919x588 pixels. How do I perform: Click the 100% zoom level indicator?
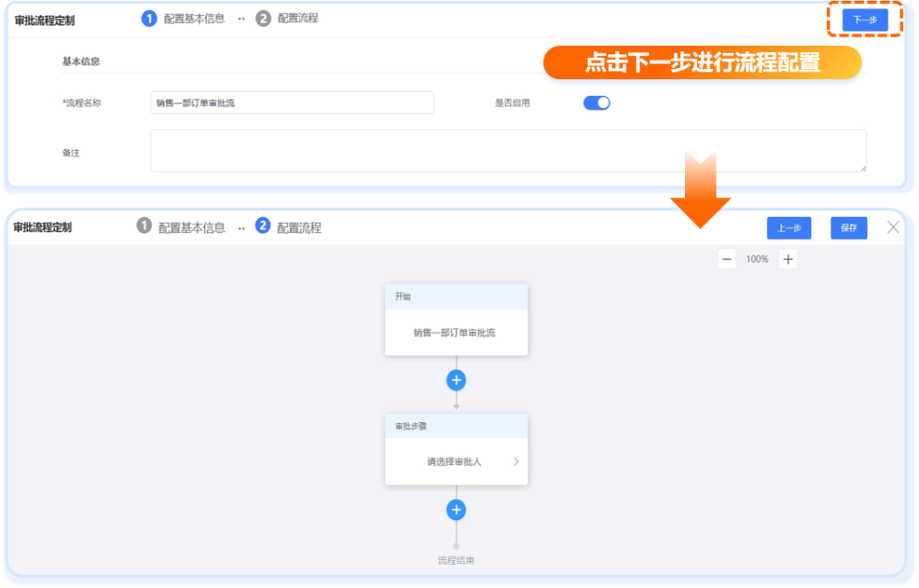click(x=756, y=258)
